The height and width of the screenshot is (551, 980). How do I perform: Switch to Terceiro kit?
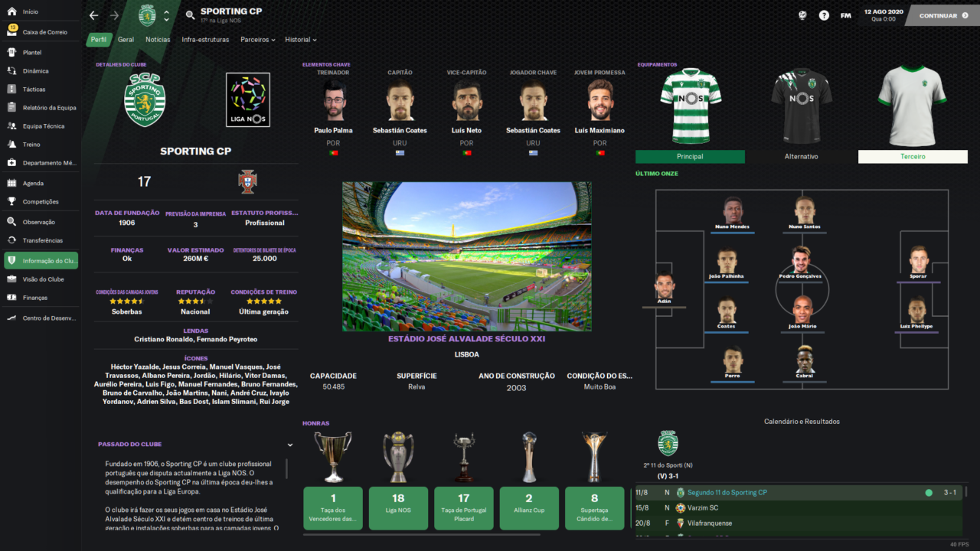[x=913, y=156]
